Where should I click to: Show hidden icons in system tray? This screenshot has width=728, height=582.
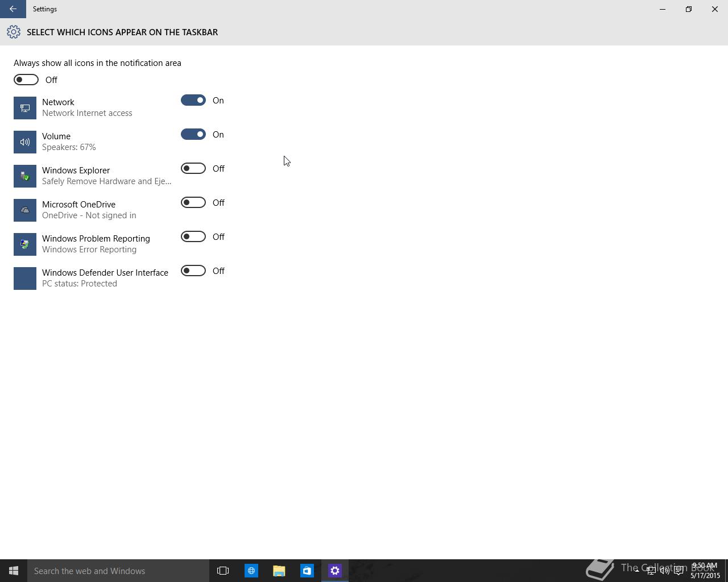(636, 571)
